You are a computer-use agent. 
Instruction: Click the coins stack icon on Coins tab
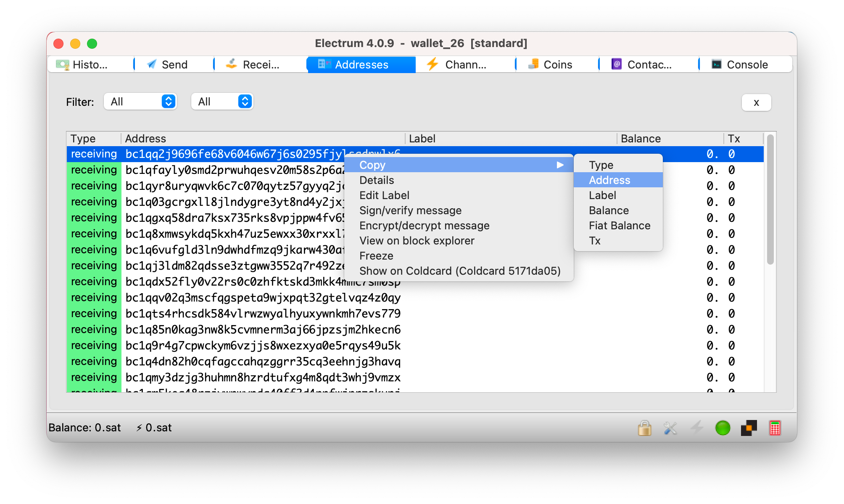point(533,64)
